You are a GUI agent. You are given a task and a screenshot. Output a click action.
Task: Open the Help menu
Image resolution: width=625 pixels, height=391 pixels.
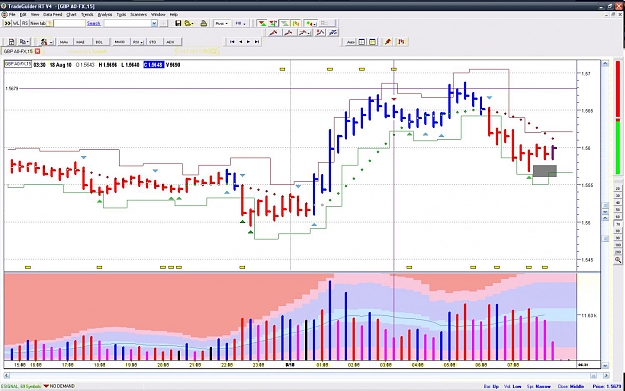tap(174, 14)
